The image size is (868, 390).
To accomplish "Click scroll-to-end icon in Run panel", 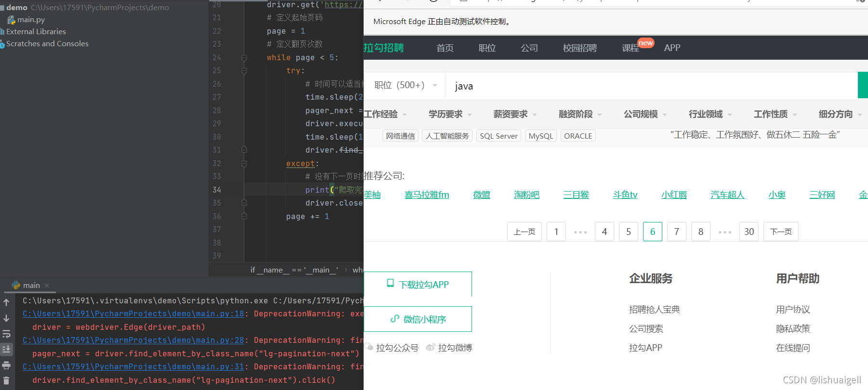I will click(x=6, y=349).
